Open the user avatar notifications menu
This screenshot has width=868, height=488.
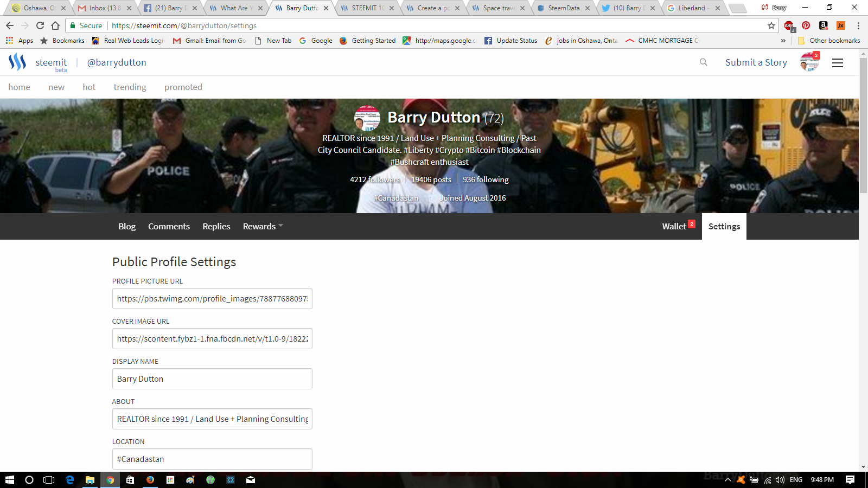(x=809, y=62)
